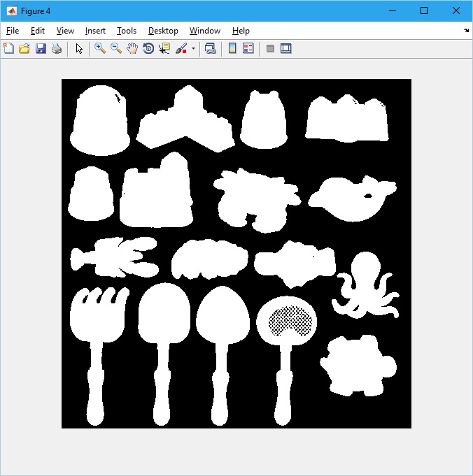This screenshot has width=473, height=476.
Task: Print the figure
Action: click(x=57, y=48)
